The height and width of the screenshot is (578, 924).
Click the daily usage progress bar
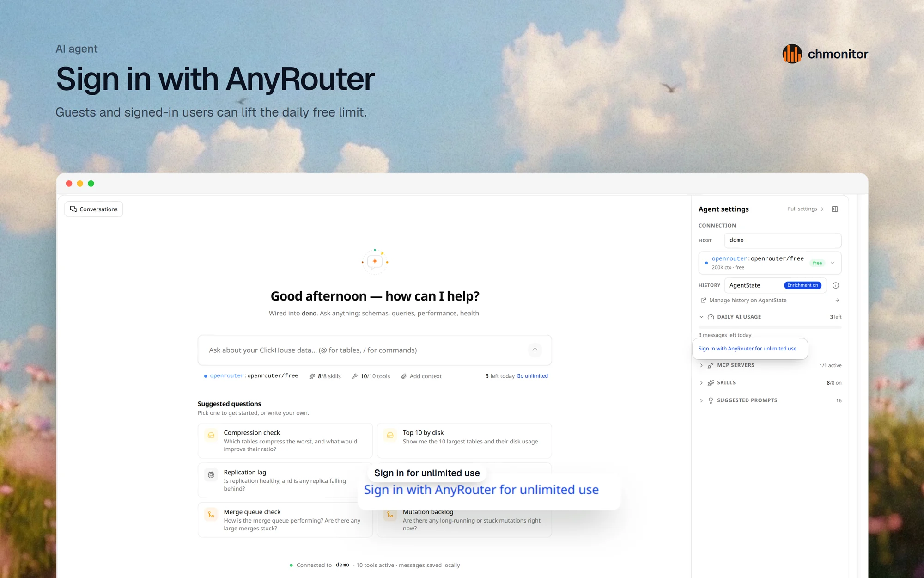click(770, 327)
